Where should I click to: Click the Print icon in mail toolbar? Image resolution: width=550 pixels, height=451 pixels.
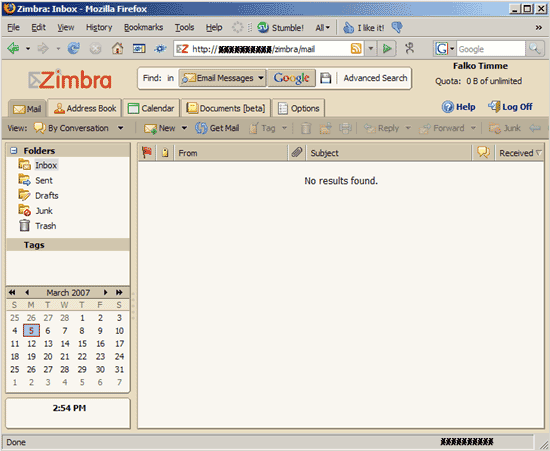click(345, 128)
